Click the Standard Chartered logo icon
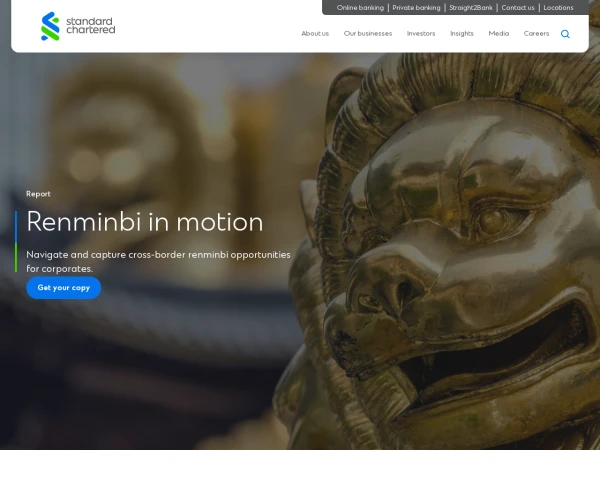Viewport: 600px width, 480px height. click(51, 26)
